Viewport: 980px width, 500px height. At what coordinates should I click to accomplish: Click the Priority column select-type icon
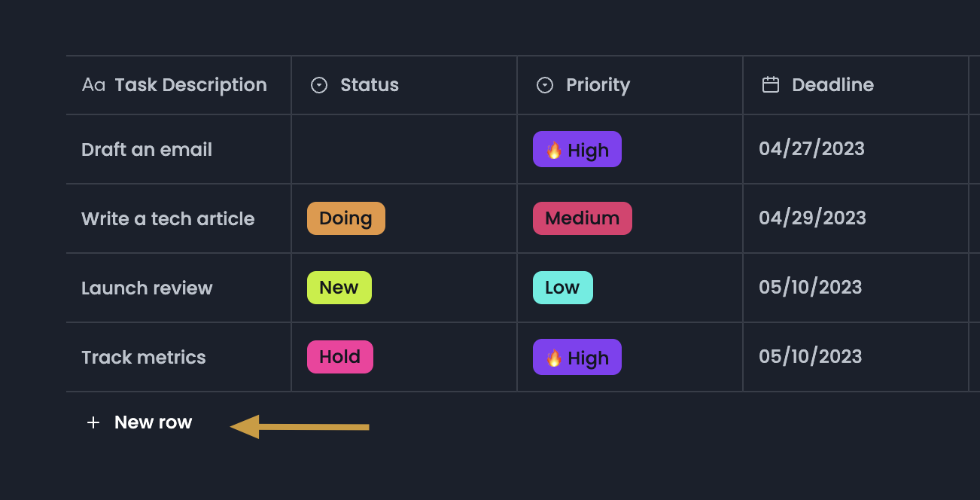(545, 85)
